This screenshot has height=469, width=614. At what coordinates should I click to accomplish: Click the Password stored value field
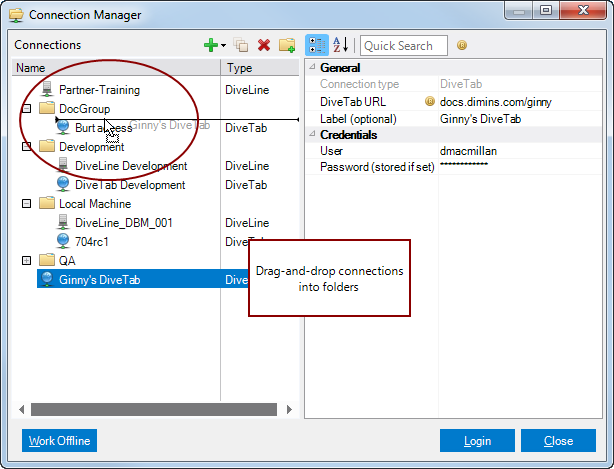pyautogui.click(x=520, y=167)
